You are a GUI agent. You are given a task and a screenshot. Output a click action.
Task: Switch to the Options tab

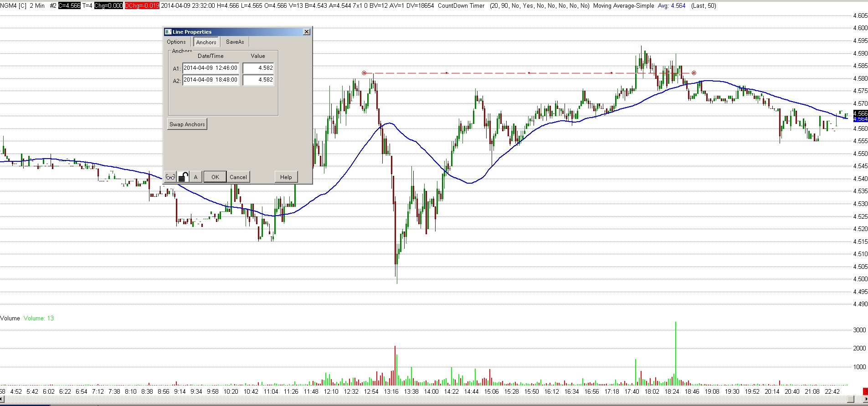coord(176,42)
